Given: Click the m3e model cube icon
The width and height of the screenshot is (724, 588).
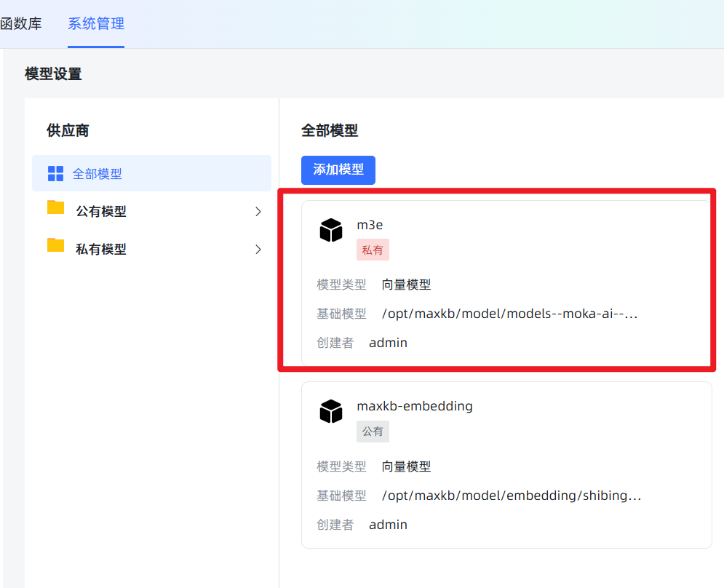Looking at the screenshot, I should [331, 230].
